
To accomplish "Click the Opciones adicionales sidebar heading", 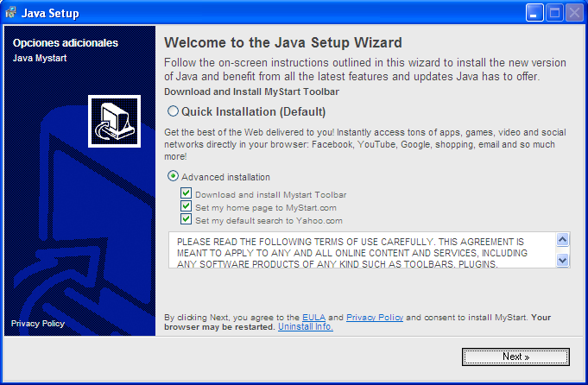I will click(x=66, y=43).
